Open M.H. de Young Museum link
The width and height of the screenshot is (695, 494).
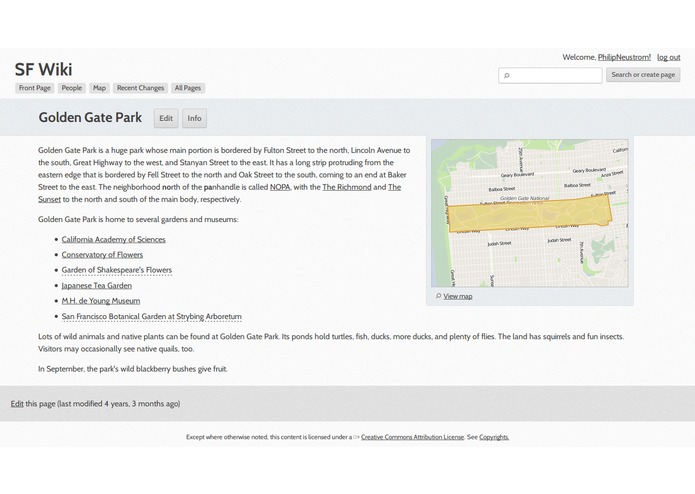coord(101,301)
